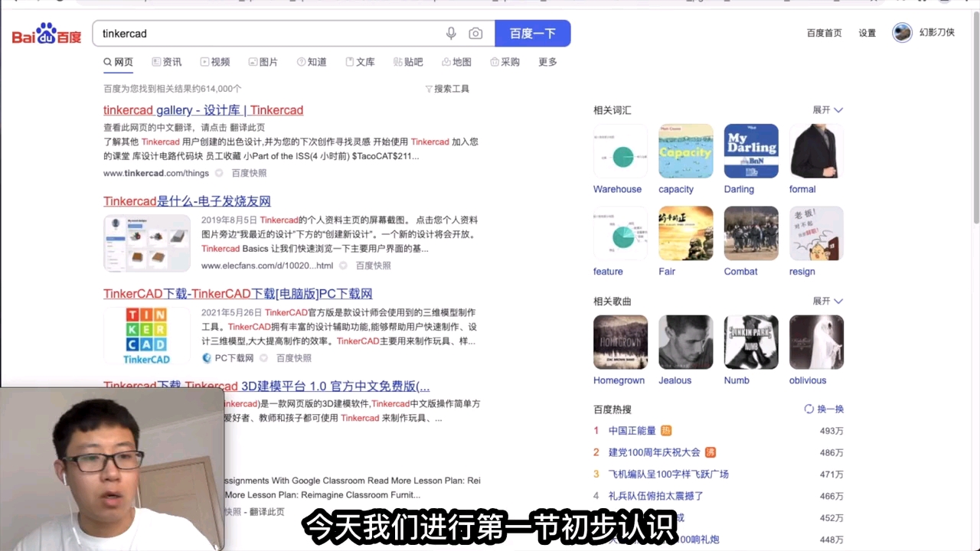Click the 热 badge next to 中国正能量
This screenshot has height=551, width=980.
click(x=666, y=431)
